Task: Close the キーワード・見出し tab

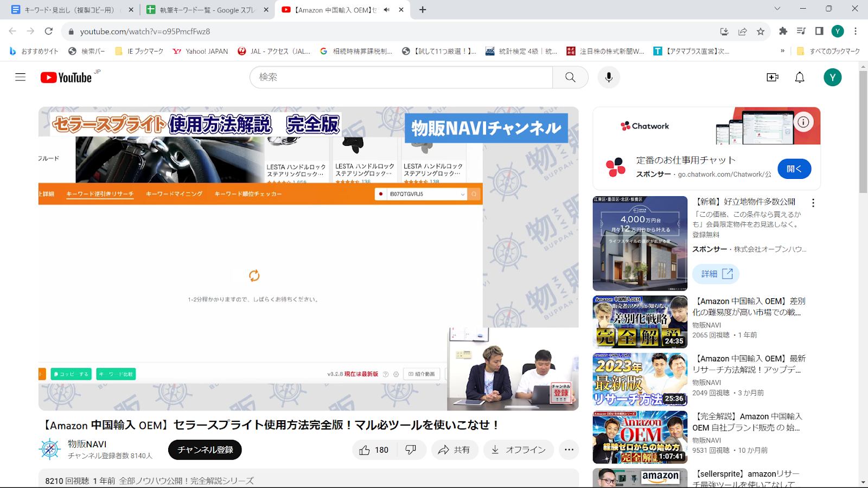Action: click(131, 10)
